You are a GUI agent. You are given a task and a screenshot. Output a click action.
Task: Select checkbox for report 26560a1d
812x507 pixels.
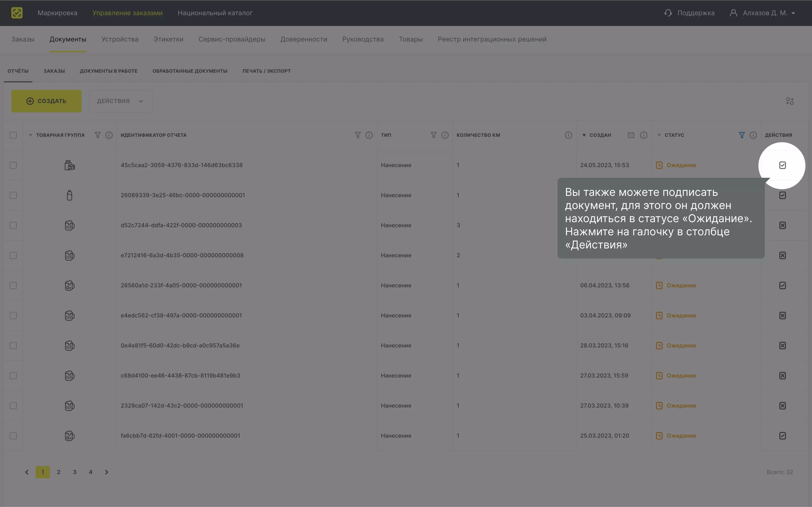point(13,285)
